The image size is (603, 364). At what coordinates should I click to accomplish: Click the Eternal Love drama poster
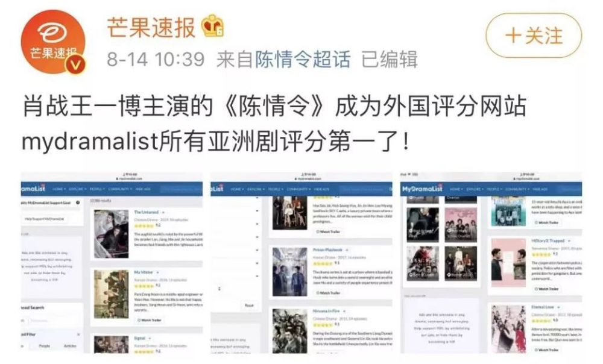[508, 329]
